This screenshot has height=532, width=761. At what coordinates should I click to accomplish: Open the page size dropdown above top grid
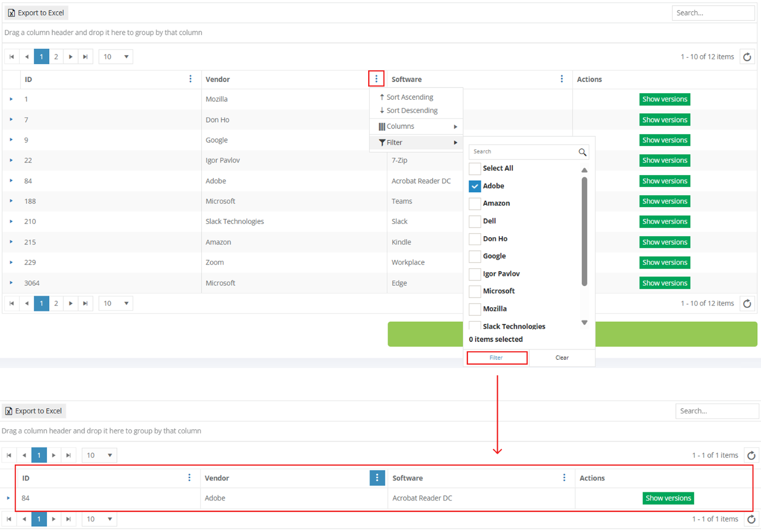coord(116,57)
